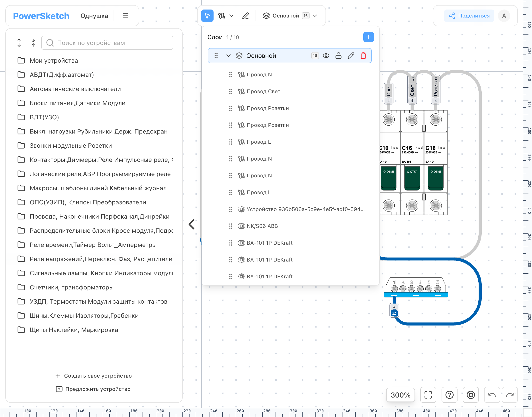Click the Поделиться share button

click(x=469, y=16)
